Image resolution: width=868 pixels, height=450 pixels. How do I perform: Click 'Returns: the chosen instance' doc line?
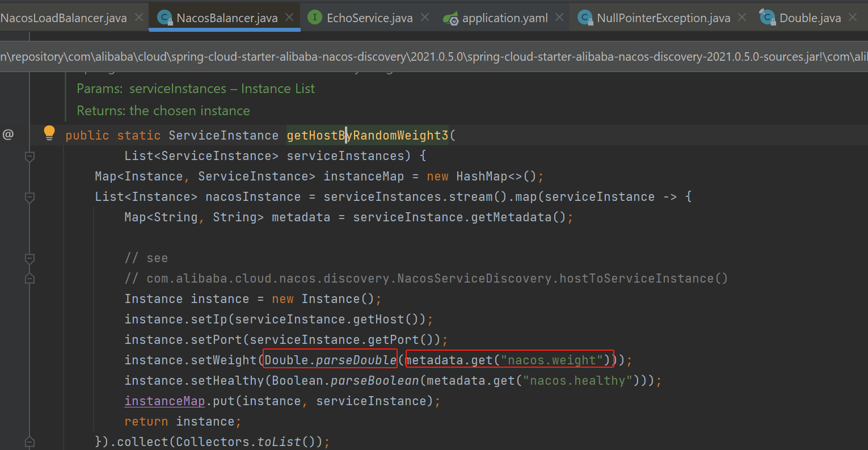click(x=163, y=111)
